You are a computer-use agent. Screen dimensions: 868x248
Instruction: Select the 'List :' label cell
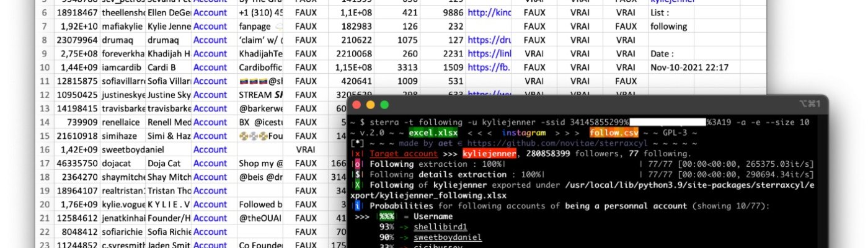click(671, 12)
